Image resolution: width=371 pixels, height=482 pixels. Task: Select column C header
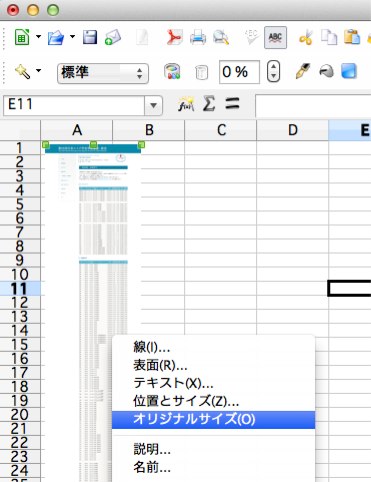tap(221, 130)
